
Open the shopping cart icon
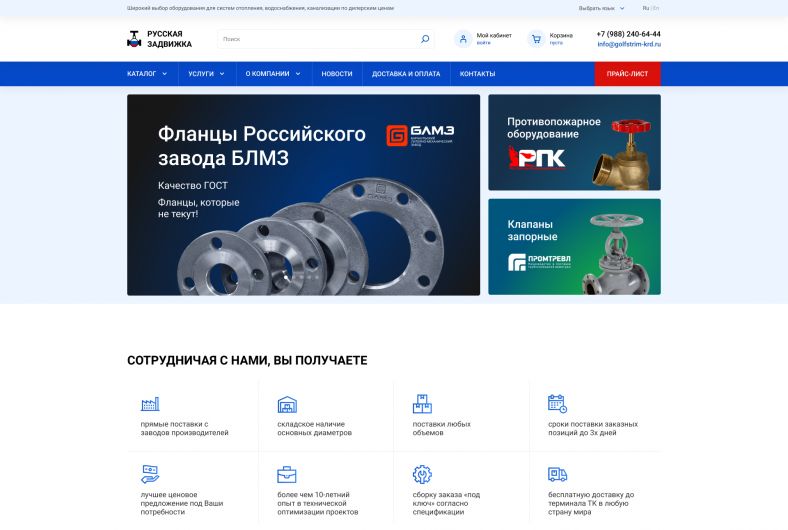pyautogui.click(x=536, y=39)
